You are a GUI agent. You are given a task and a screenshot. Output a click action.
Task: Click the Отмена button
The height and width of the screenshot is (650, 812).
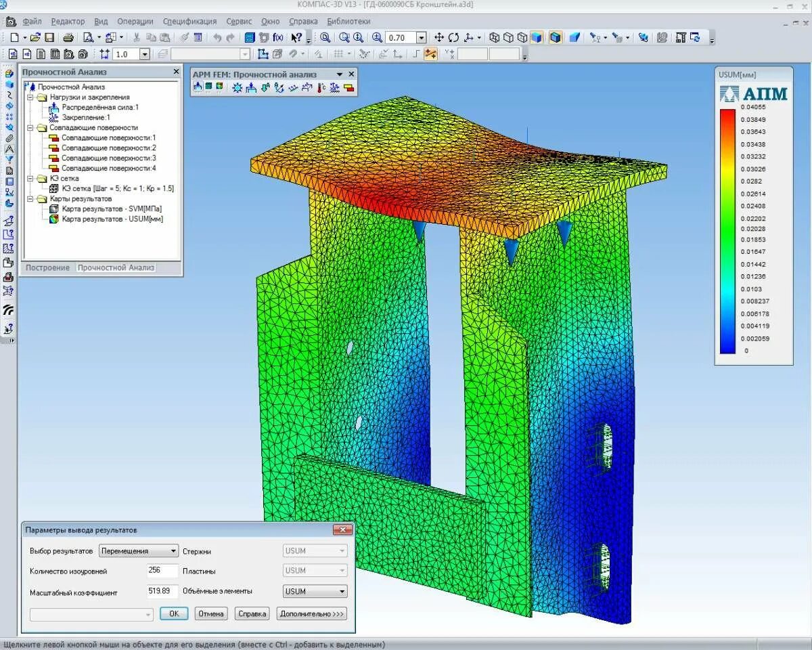[211, 613]
